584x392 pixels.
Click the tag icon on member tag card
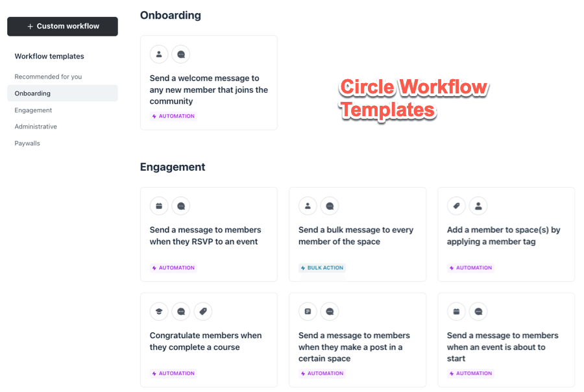point(456,206)
